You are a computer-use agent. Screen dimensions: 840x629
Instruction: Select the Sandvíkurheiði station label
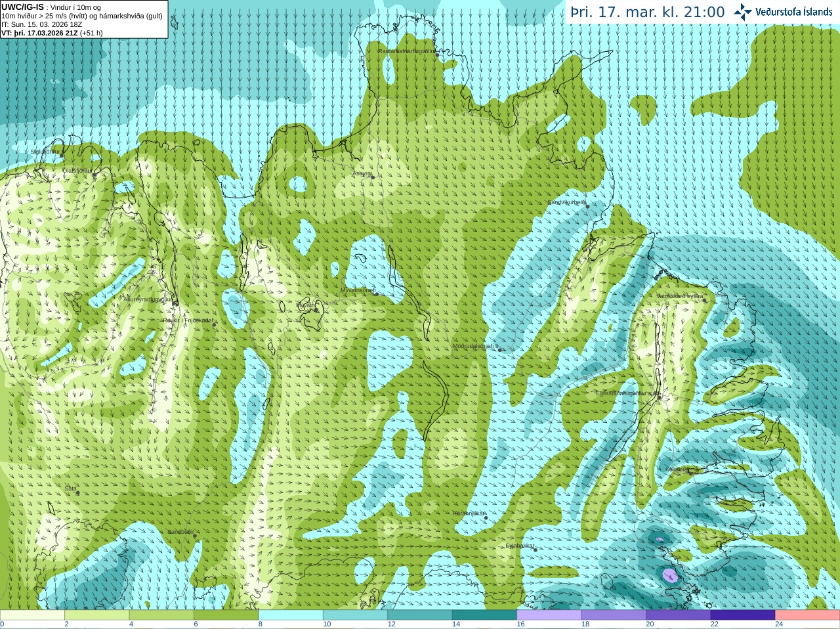point(567,202)
